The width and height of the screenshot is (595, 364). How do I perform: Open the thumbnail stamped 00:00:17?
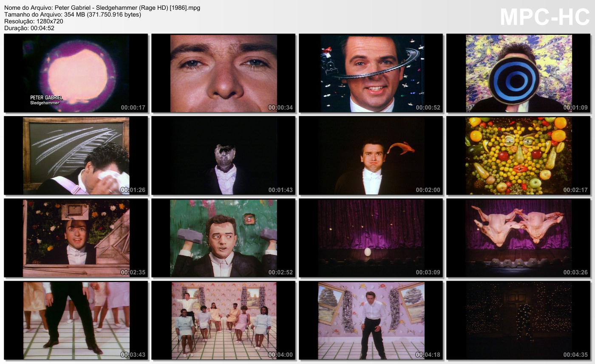tap(76, 73)
